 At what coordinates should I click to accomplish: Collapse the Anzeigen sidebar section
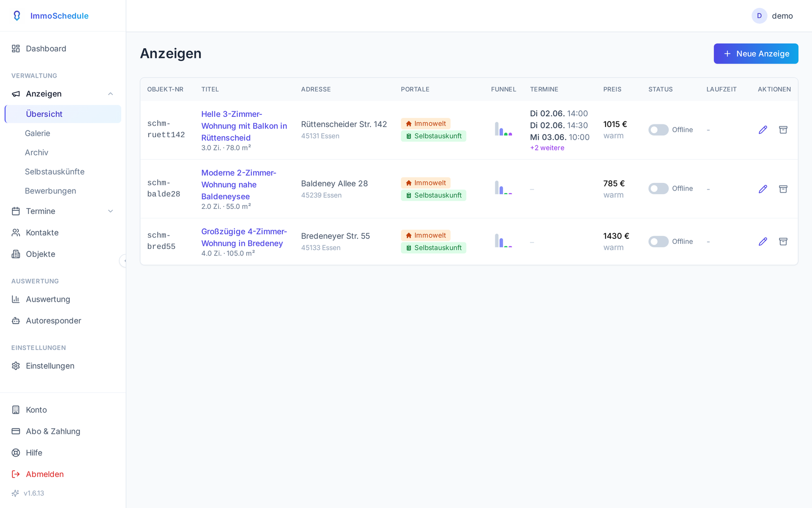(110, 94)
